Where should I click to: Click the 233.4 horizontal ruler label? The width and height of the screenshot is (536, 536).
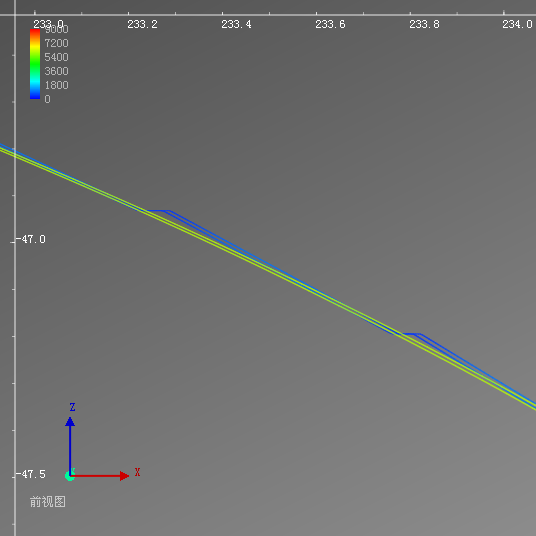(236, 25)
